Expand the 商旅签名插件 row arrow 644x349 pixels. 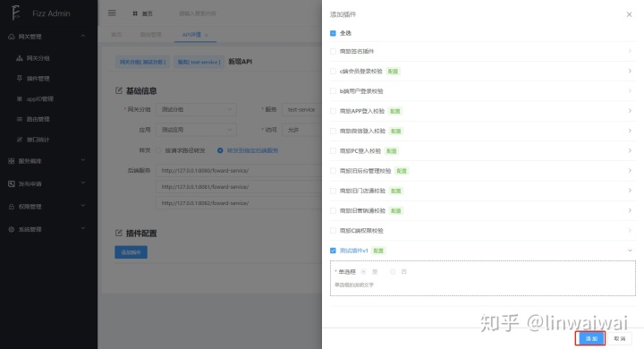[630, 51]
